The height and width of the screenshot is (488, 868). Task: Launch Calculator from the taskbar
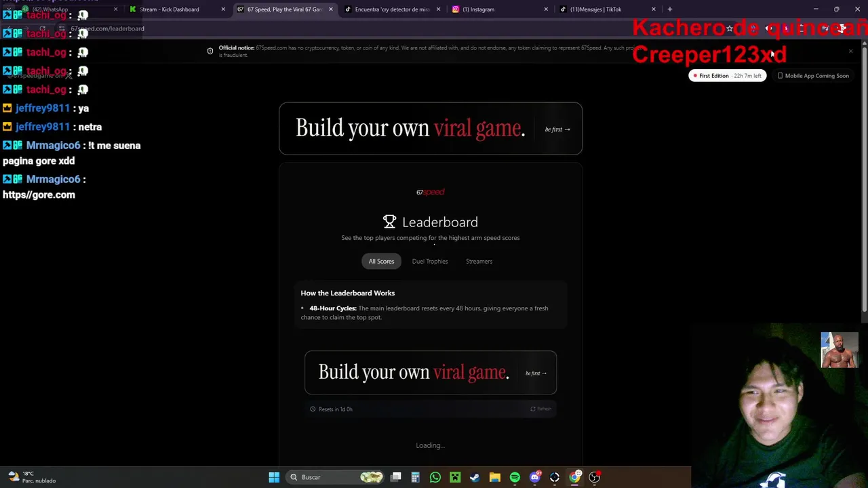pyautogui.click(x=416, y=477)
